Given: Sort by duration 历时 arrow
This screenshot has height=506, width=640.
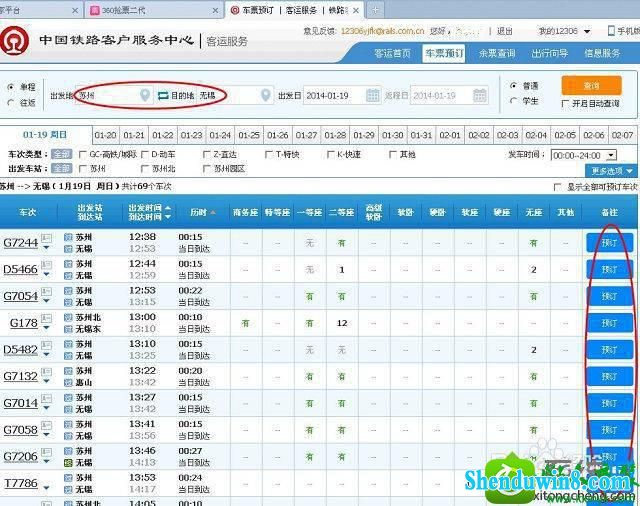Looking at the screenshot, I should [x=213, y=213].
